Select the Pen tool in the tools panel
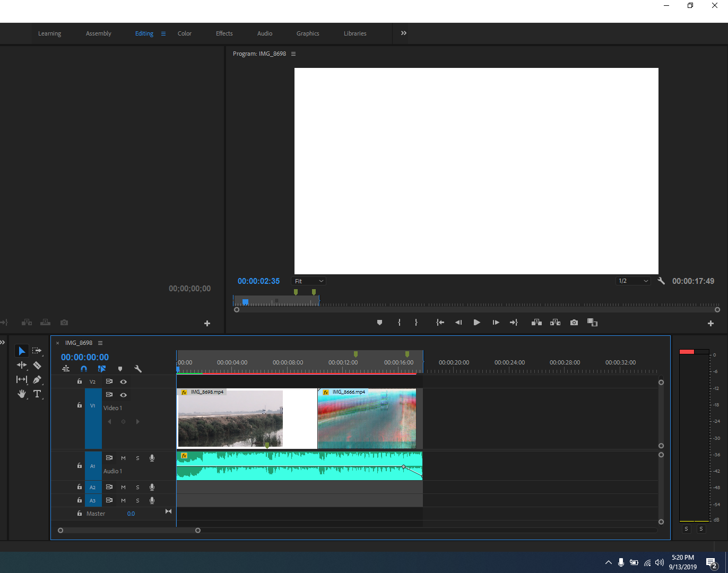Image resolution: width=728 pixels, height=573 pixels. click(37, 379)
